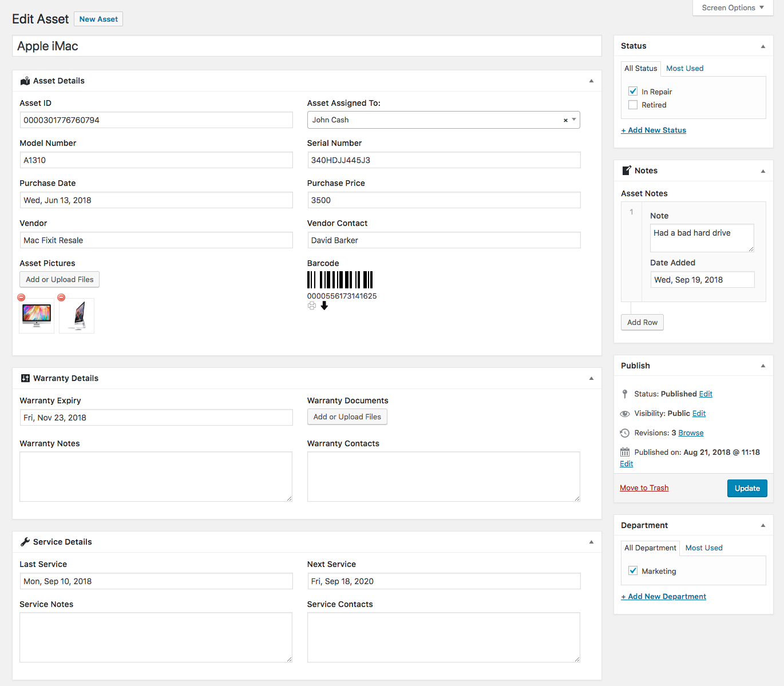
Task: Click the Warranty Details panel icon
Action: click(x=25, y=378)
